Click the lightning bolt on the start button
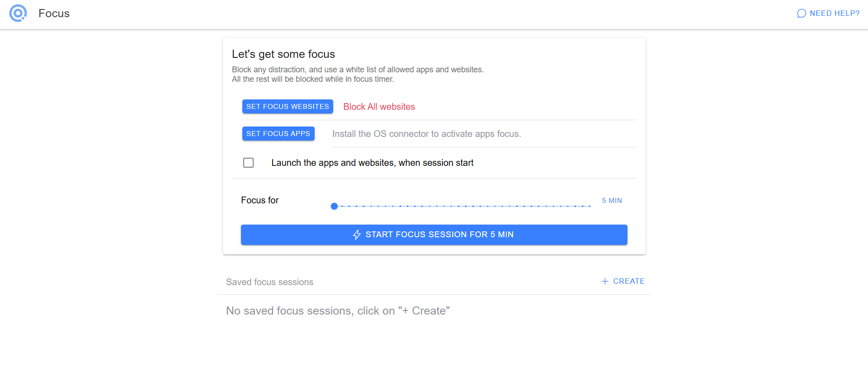868x376 pixels. tap(357, 235)
